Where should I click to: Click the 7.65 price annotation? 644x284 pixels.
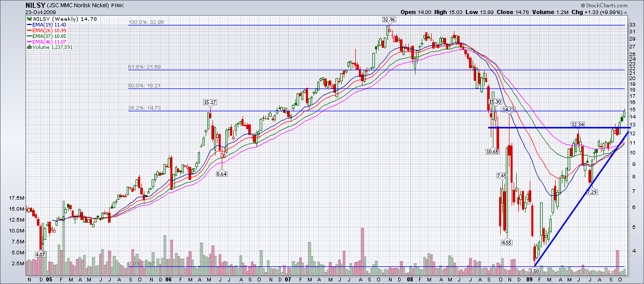(x=502, y=176)
